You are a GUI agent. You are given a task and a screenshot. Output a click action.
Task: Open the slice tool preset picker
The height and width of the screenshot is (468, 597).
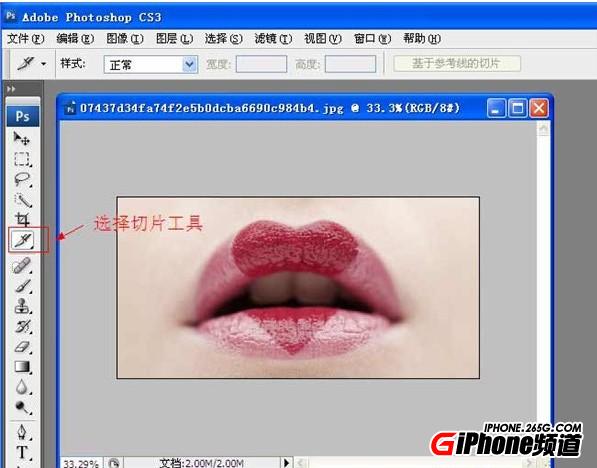click(44, 64)
